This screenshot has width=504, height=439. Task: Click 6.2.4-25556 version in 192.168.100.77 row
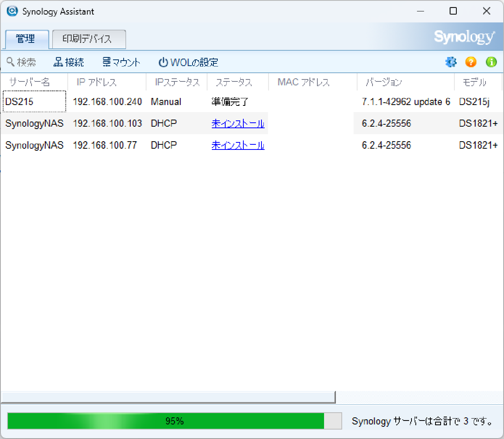point(386,145)
